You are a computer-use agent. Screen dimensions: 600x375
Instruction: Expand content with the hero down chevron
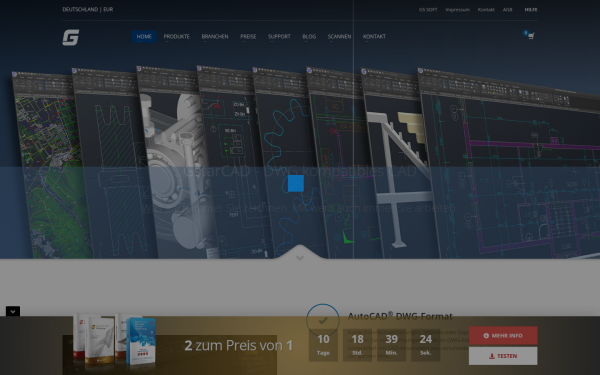[x=300, y=258]
